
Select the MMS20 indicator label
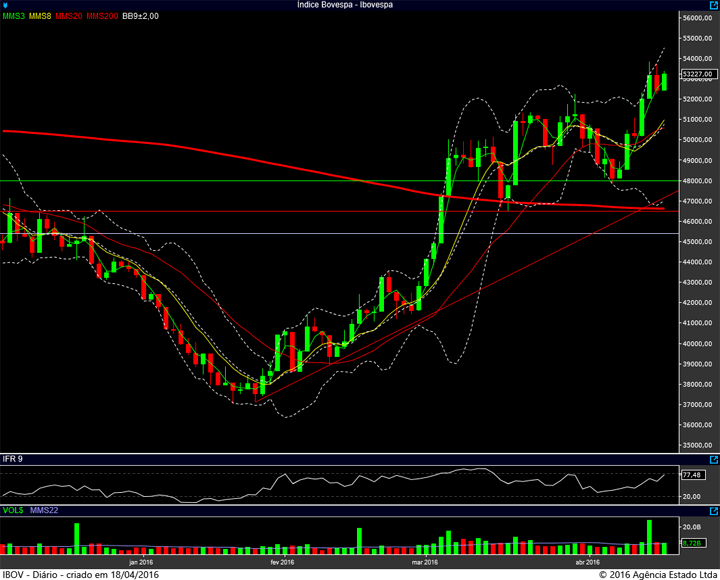click(x=69, y=16)
